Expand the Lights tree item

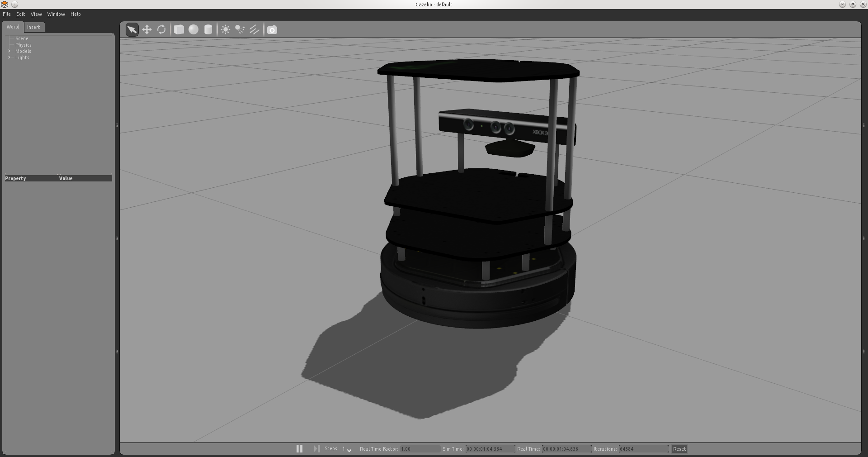(9, 57)
